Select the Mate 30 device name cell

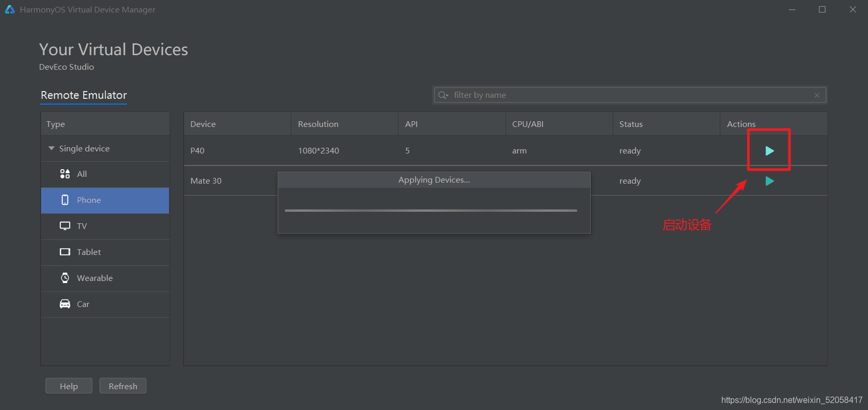pos(206,181)
